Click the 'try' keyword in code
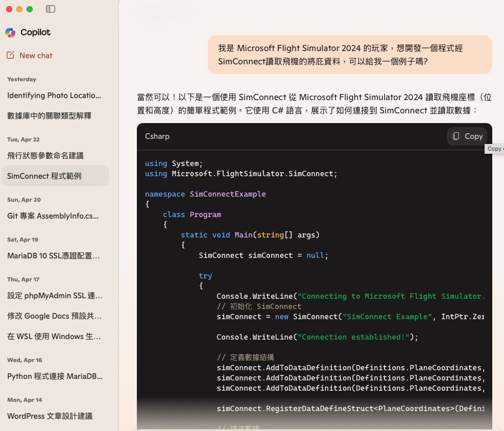Image resolution: width=504 pixels, height=431 pixels. tap(205, 276)
